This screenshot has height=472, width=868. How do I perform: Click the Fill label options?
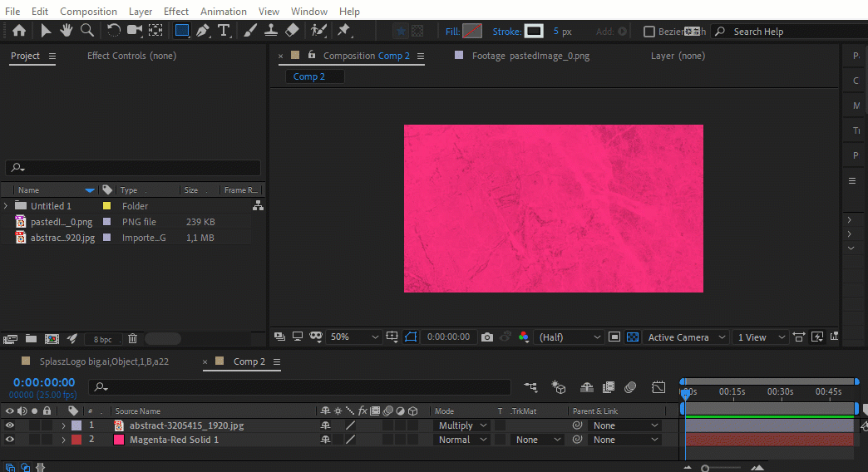pos(452,32)
